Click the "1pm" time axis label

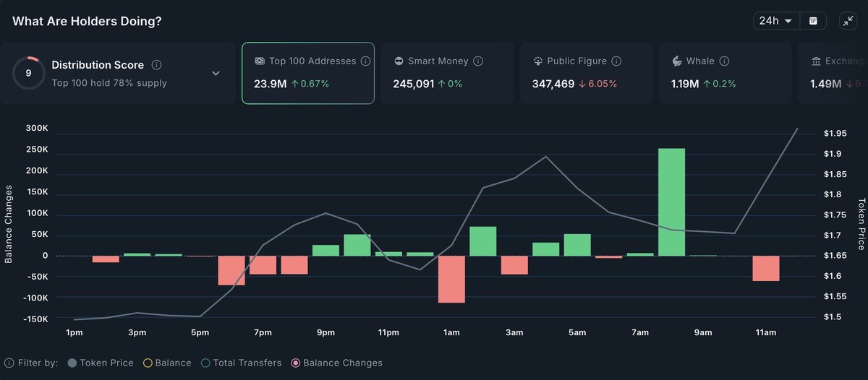pyautogui.click(x=75, y=332)
